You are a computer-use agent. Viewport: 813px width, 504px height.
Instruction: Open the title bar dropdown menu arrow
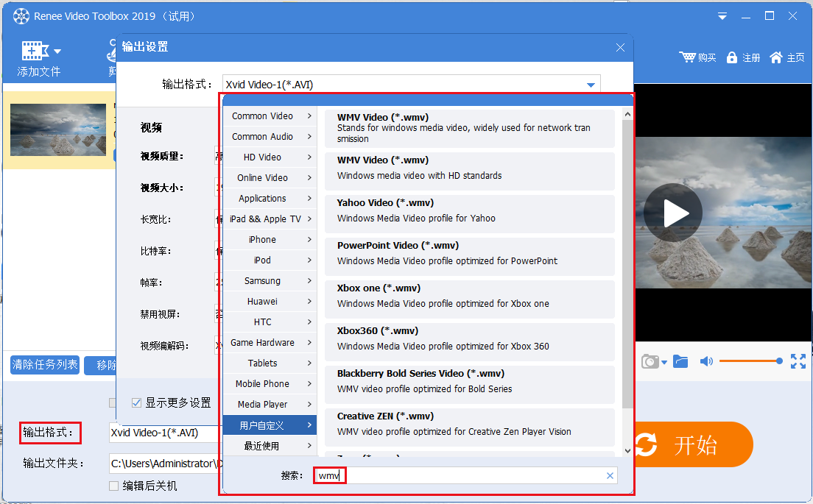pyautogui.click(x=722, y=17)
